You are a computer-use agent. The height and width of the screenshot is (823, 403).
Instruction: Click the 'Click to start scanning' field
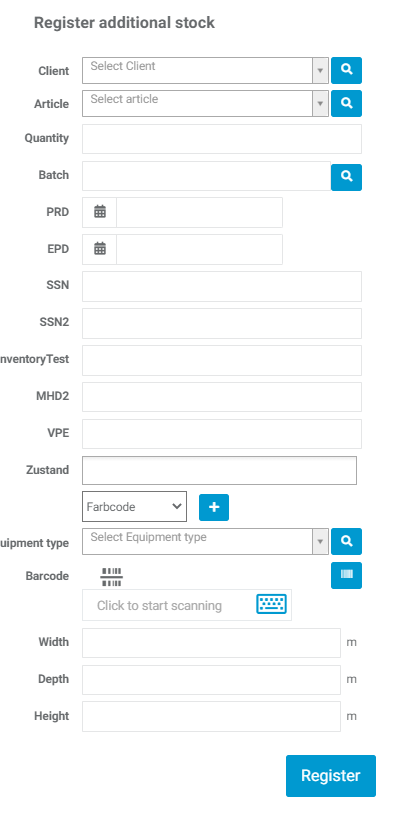pos(187,605)
